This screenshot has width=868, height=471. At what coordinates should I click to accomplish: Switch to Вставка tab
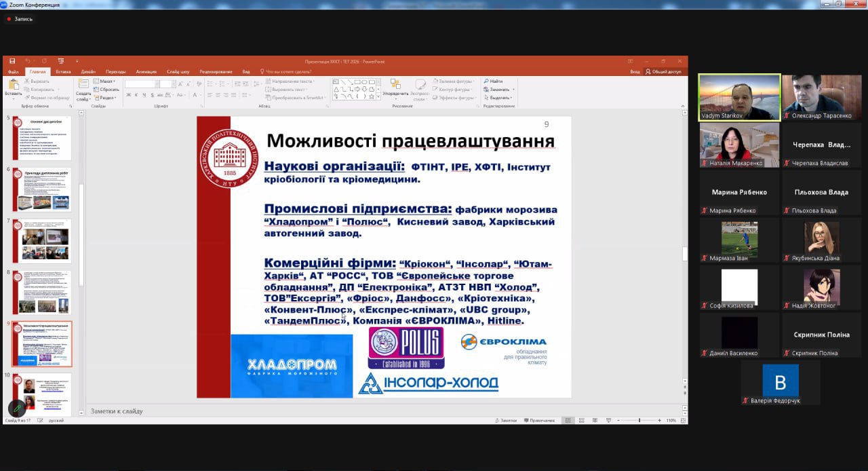tap(63, 71)
